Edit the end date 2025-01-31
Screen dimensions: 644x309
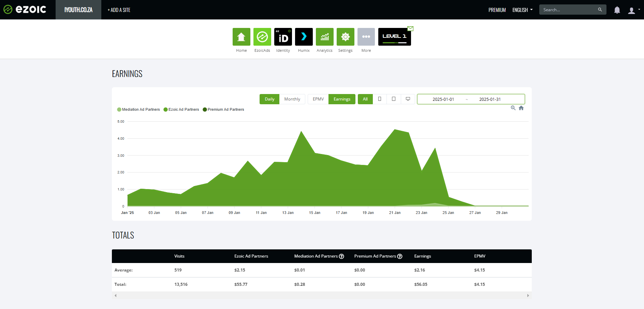490,99
